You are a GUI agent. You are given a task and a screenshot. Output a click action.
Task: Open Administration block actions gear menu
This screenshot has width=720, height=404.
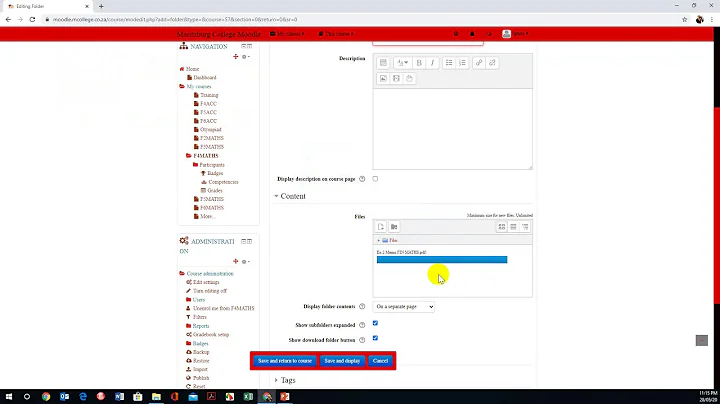[x=245, y=262]
